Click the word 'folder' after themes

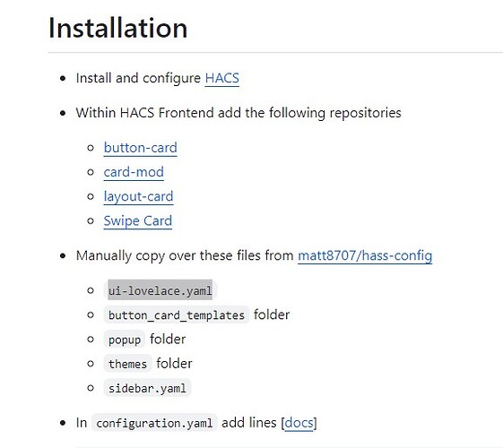point(174,364)
